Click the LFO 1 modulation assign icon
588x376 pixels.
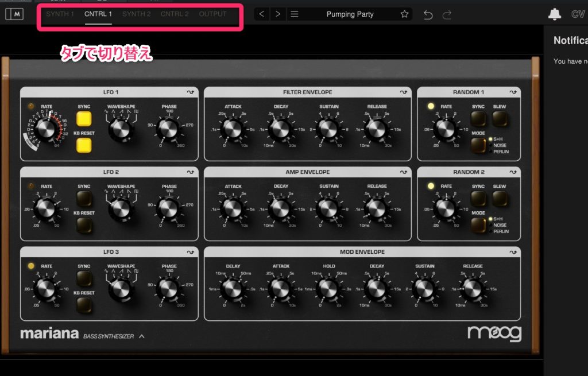tap(191, 92)
